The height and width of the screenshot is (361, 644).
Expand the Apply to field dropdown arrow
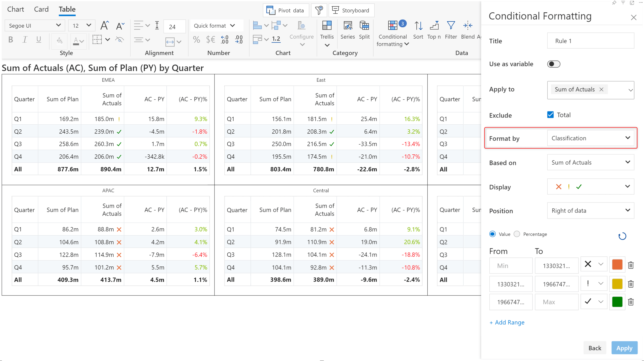pyautogui.click(x=630, y=90)
